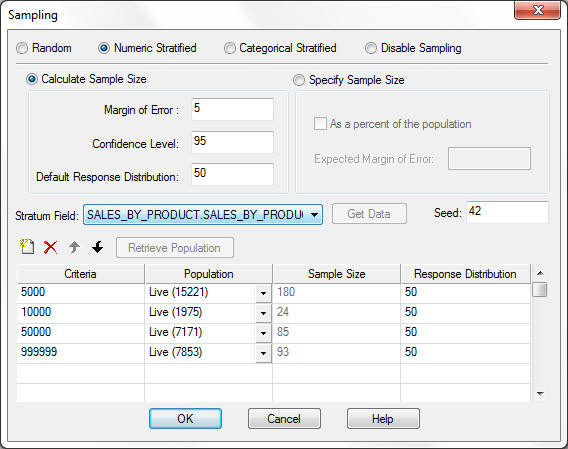This screenshot has width=568, height=449.
Task: Click Default Response Distribution field
Action: point(232,174)
